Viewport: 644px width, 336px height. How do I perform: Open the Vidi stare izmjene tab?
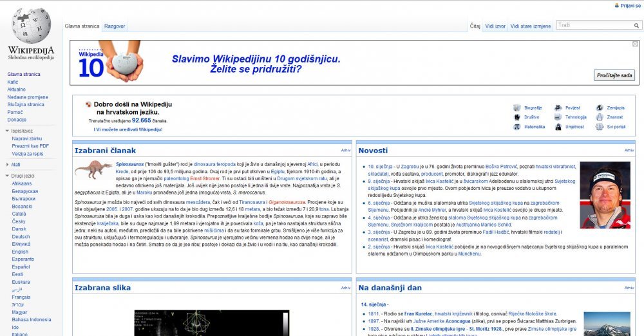(x=531, y=26)
